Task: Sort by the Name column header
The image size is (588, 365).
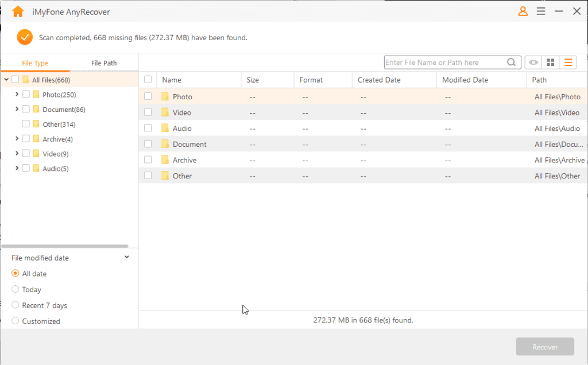Action: (x=199, y=80)
